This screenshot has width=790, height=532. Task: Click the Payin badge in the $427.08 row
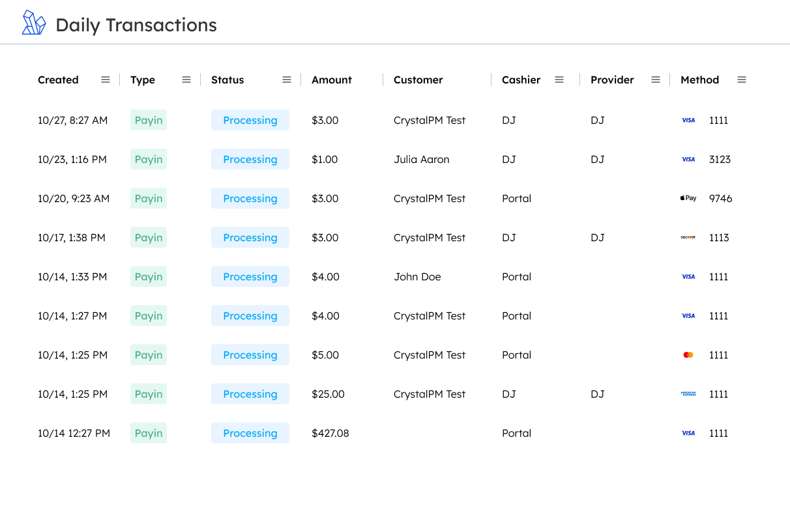pos(149,433)
